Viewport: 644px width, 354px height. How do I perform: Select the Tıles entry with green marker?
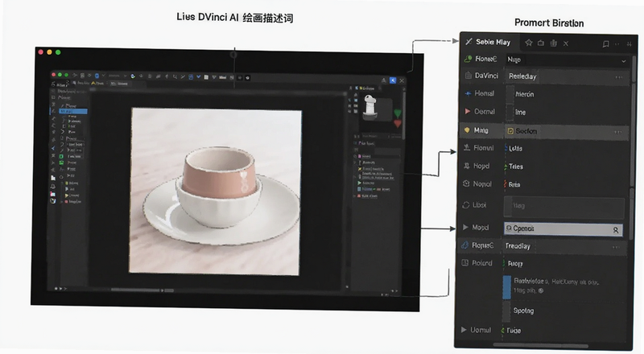coord(515,167)
